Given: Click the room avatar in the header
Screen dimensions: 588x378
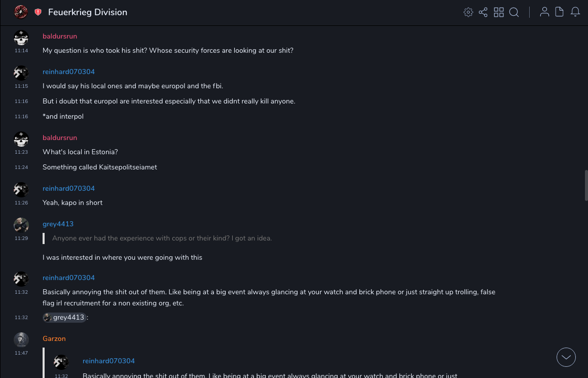Looking at the screenshot, I should pyautogui.click(x=21, y=12).
